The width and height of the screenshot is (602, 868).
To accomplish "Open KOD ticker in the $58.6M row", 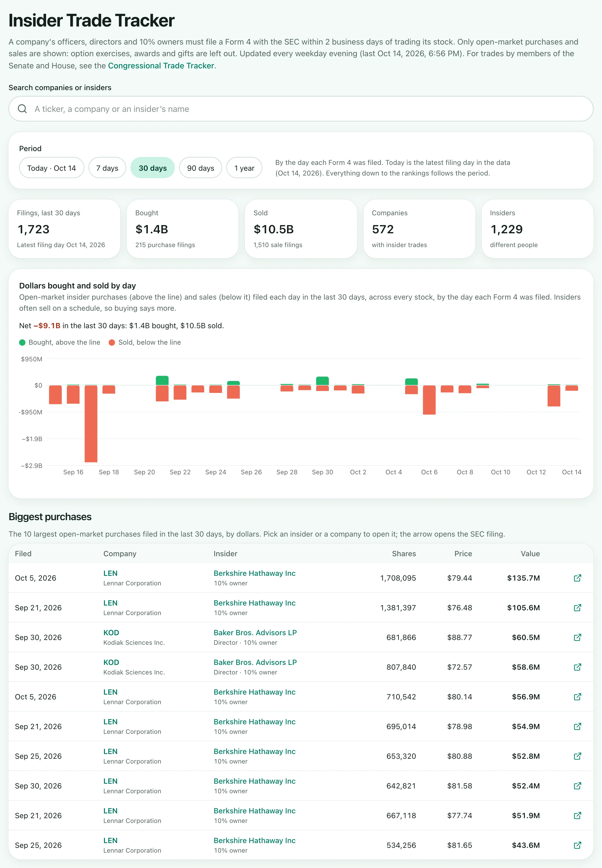I will (x=111, y=662).
